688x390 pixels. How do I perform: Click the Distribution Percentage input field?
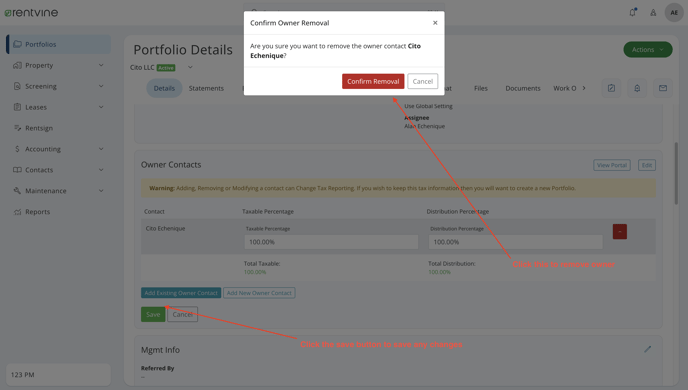click(516, 242)
